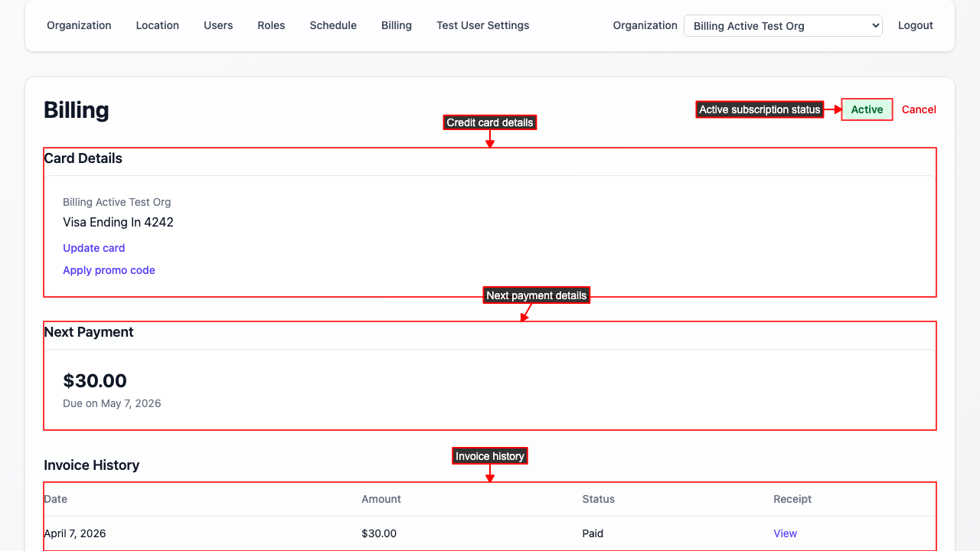The width and height of the screenshot is (980, 551).
Task: Select the Billing tab
Action: coord(397,25)
